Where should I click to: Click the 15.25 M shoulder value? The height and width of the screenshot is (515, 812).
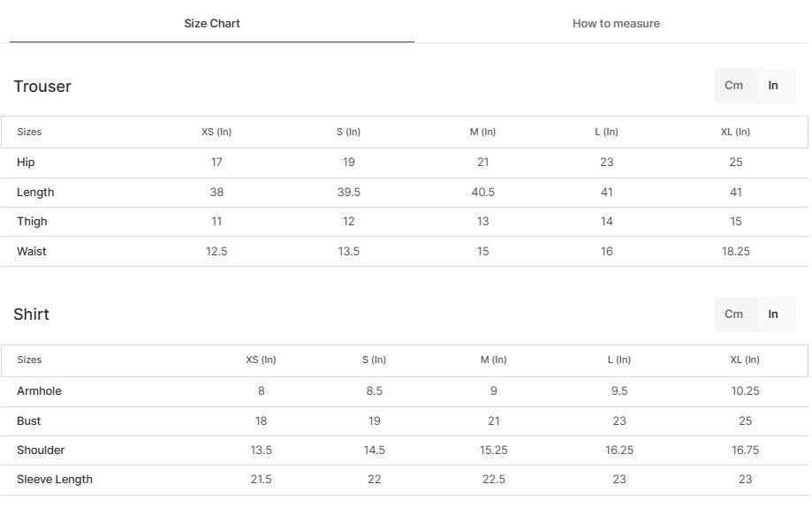(493, 451)
